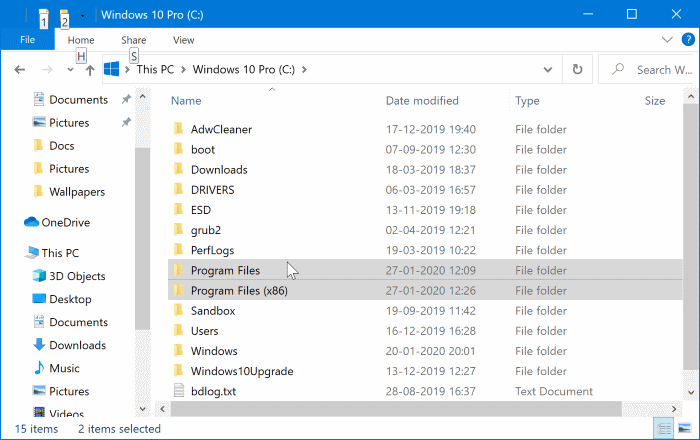Select the AdwCleaner folder icon
The height and width of the screenshot is (440, 700).
[x=178, y=129]
